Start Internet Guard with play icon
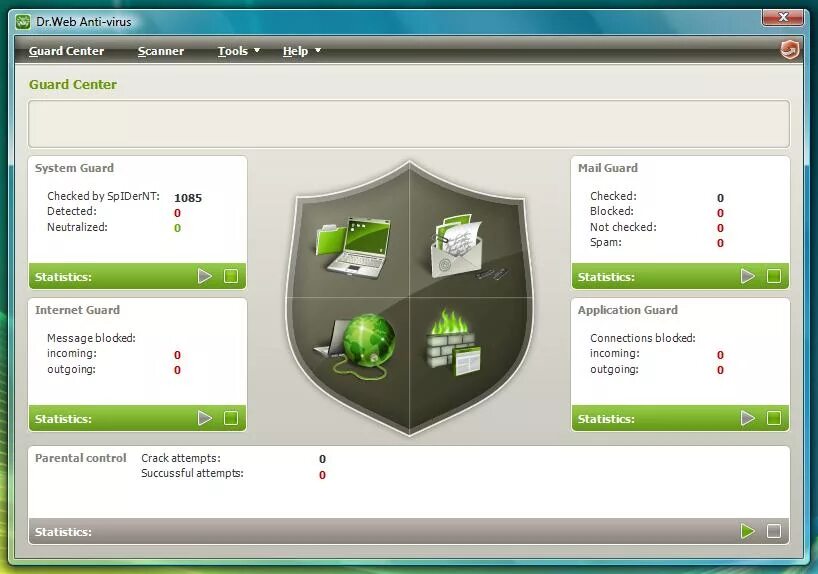The height and width of the screenshot is (574, 818). [x=204, y=418]
